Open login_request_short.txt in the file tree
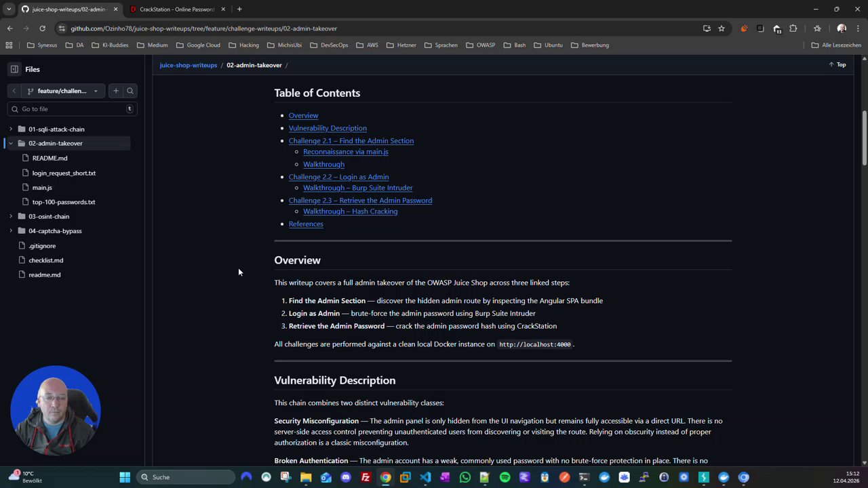Screen dimensions: 868x488 pos(64,173)
